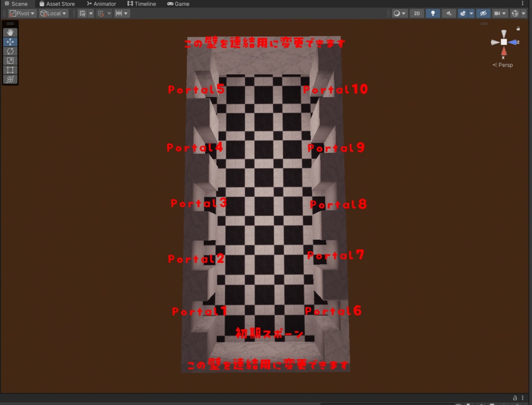
Task: Select the Rect tool
Action: pos(10,70)
